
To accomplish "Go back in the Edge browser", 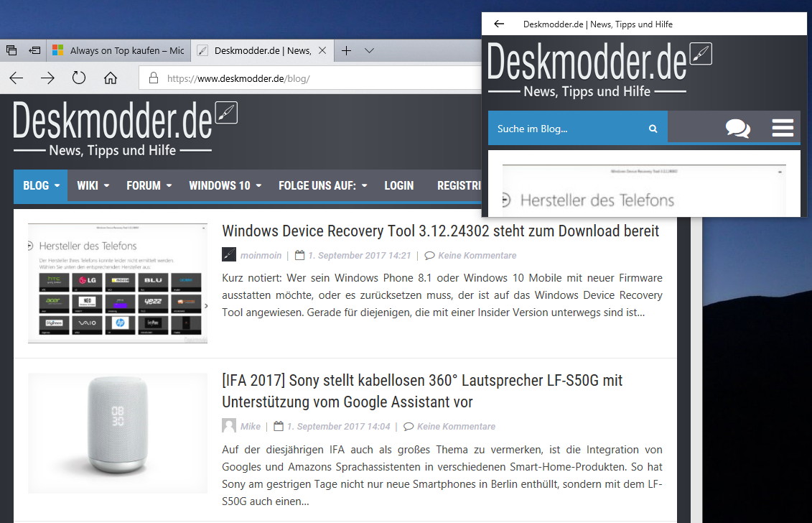I will [x=17, y=78].
